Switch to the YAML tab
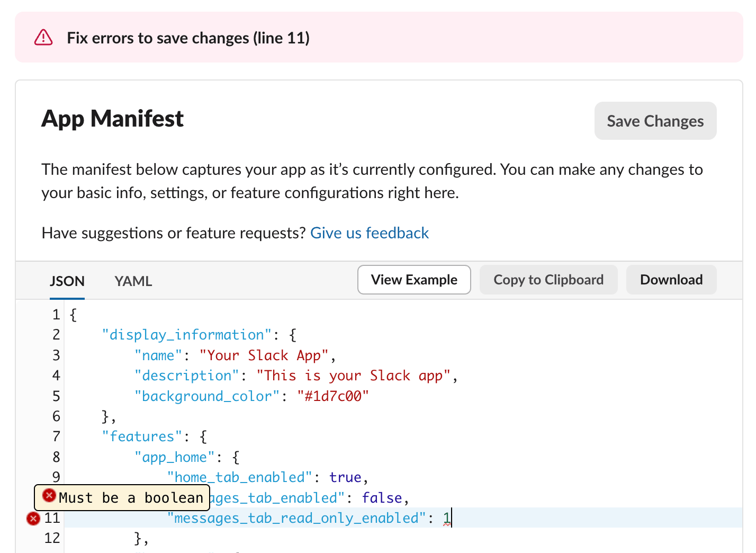 click(133, 281)
